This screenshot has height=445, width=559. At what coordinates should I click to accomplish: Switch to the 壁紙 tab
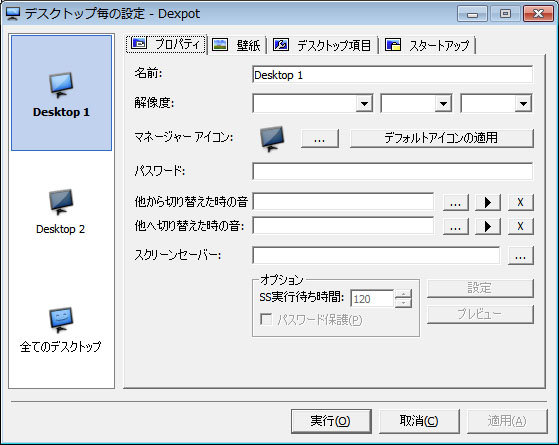point(237,45)
